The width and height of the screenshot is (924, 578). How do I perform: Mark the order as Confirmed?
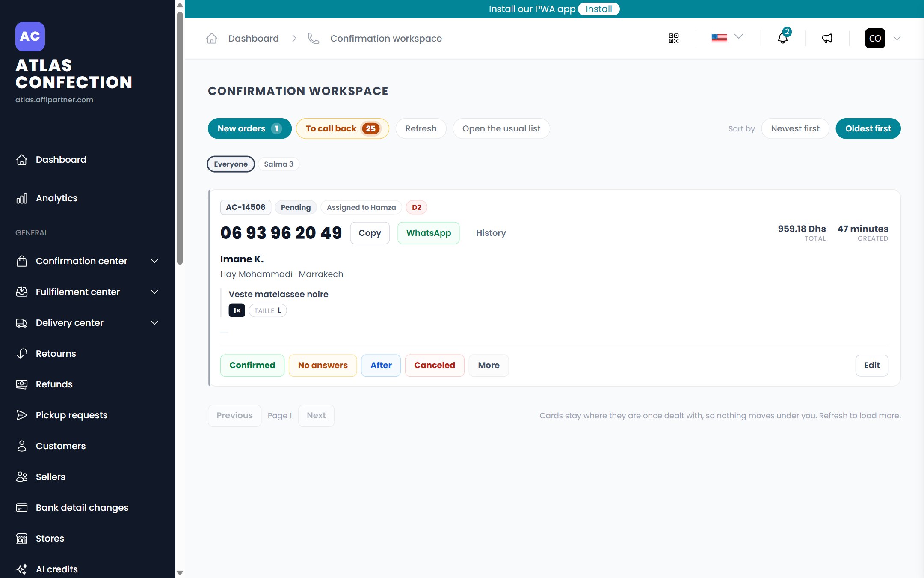(252, 366)
